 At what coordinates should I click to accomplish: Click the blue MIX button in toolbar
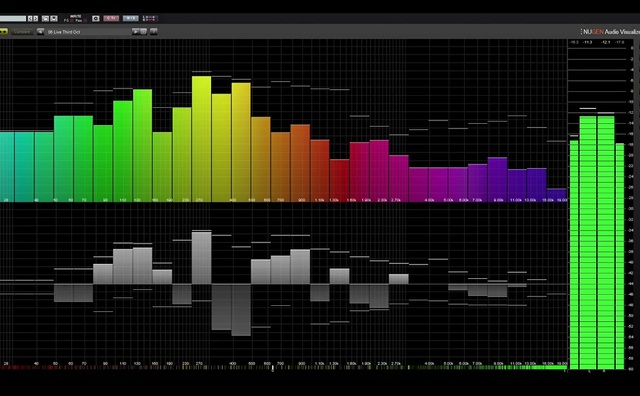[x=131, y=18]
